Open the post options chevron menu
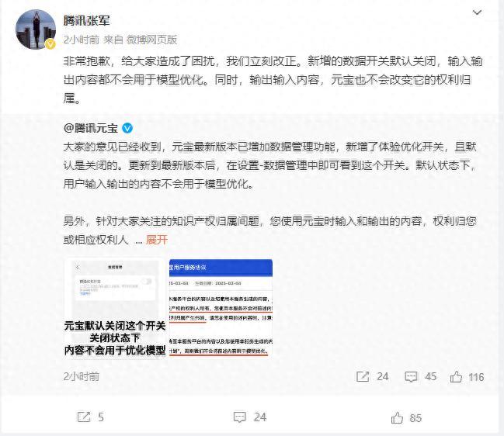The width and height of the screenshot is (504, 436). (x=477, y=13)
